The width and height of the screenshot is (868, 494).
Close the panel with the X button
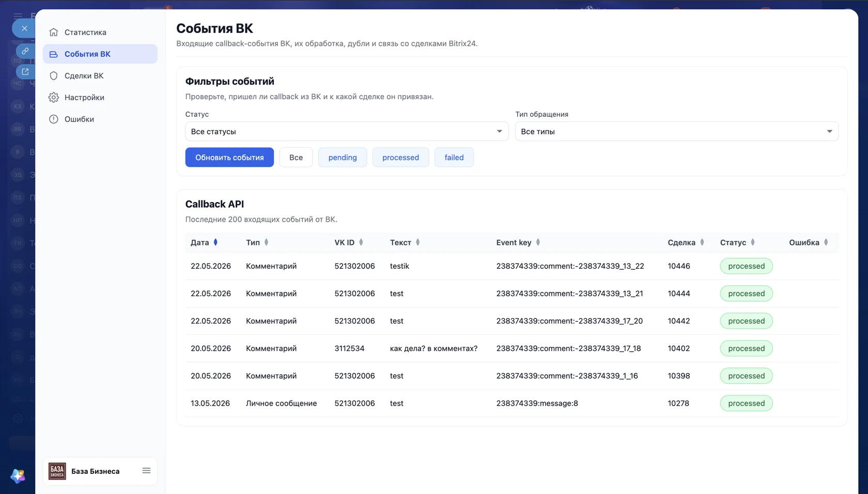(x=24, y=28)
